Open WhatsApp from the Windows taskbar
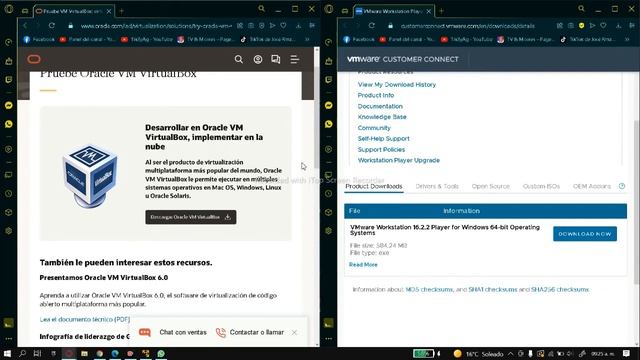Image resolution: width=640 pixels, height=360 pixels. pos(161,353)
